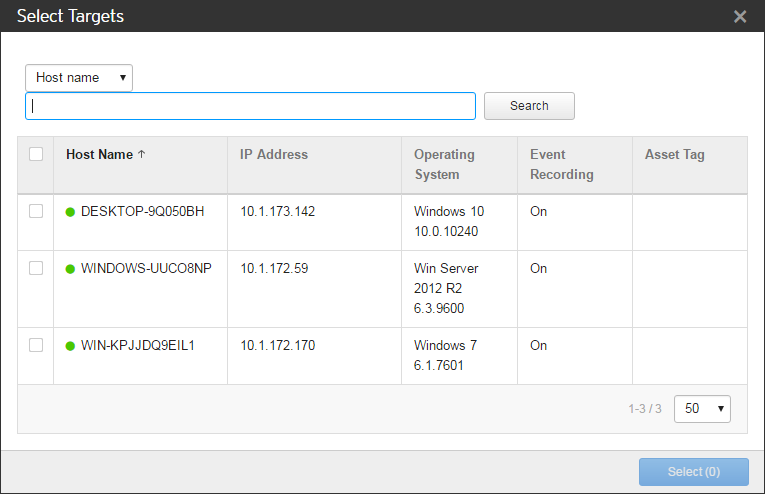Click green status dot for WIN-KPJJDQ9EIL1
Viewport: 765px width, 494px height.
pyautogui.click(x=70, y=346)
